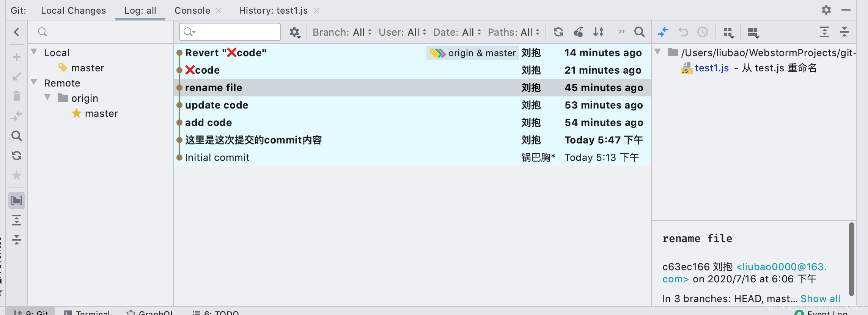868x315 pixels.
Task: Click the origin & master branch label
Action: click(x=473, y=53)
